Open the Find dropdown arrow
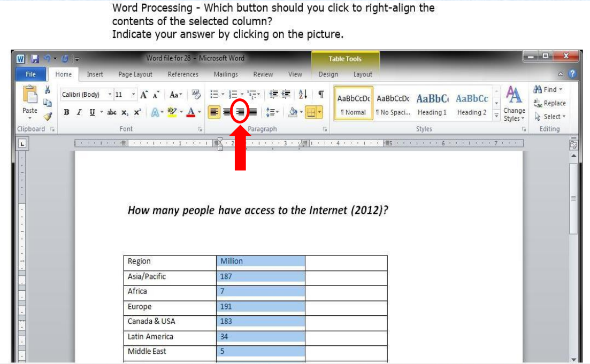This screenshot has height=364, width=590. coord(561,89)
